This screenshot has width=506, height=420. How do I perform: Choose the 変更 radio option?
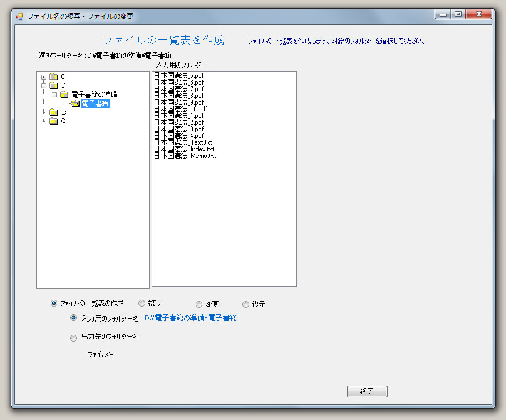coord(199,304)
